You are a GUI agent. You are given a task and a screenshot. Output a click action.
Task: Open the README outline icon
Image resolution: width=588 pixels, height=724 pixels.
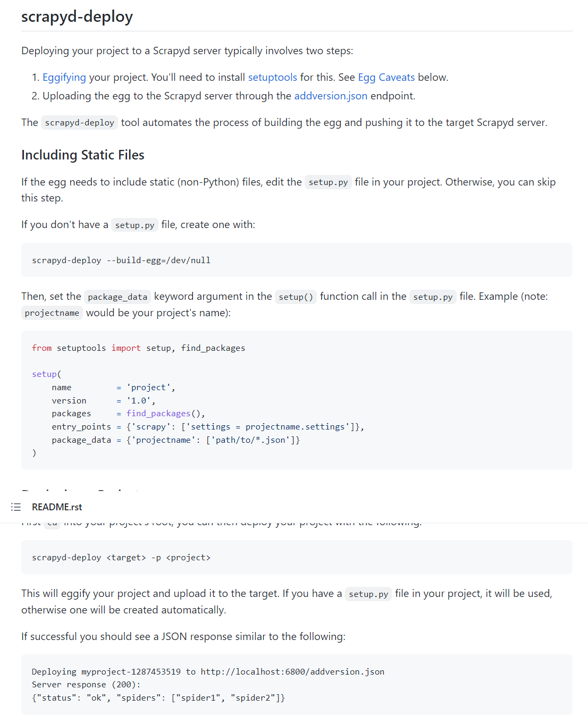[16, 507]
